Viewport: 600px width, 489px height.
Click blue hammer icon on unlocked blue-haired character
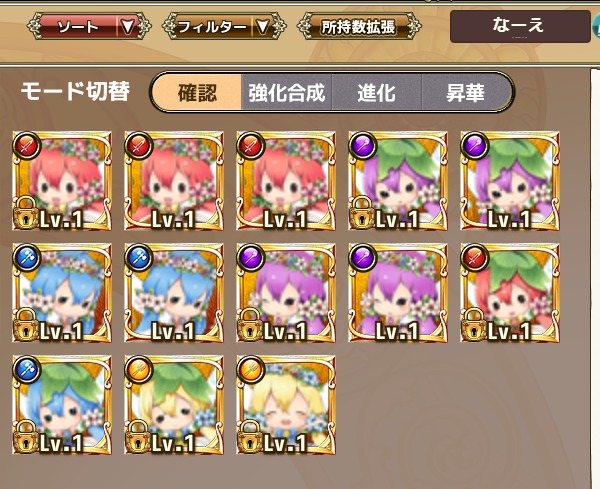139,258
